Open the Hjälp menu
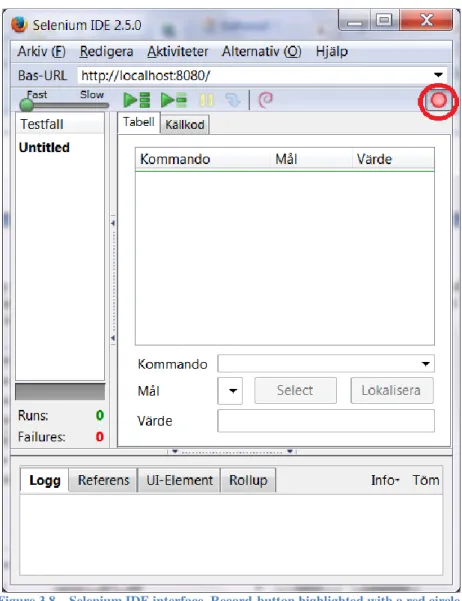462x601 pixels. click(332, 51)
